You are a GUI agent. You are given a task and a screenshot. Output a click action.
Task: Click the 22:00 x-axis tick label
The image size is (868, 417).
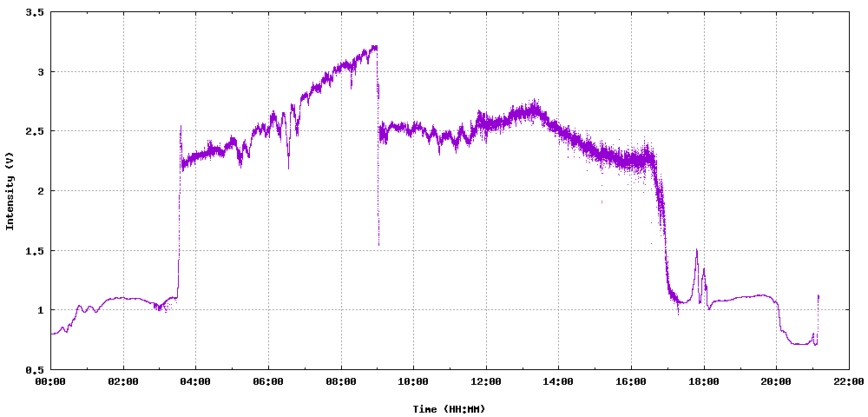pyautogui.click(x=849, y=381)
